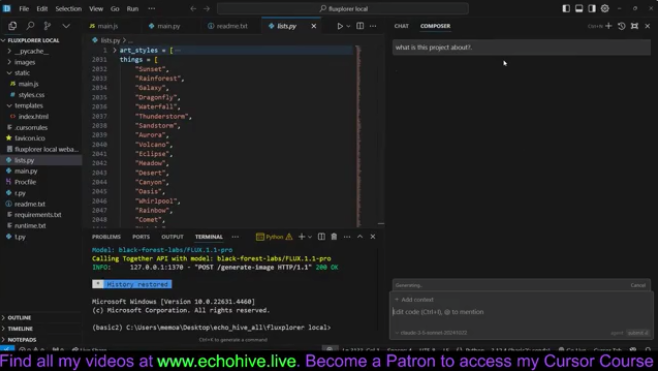Split the editor with split icon
658x371 pixels.
pos(360,26)
